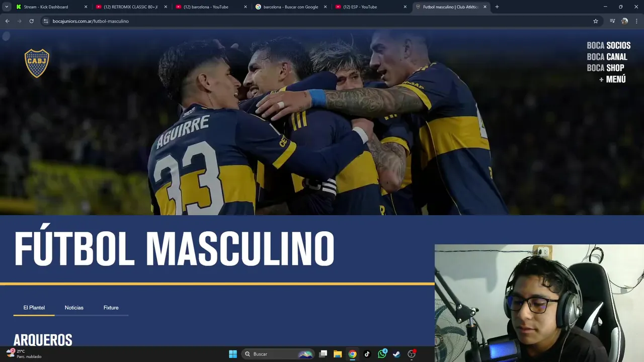Open the Windows Start menu

(233, 354)
